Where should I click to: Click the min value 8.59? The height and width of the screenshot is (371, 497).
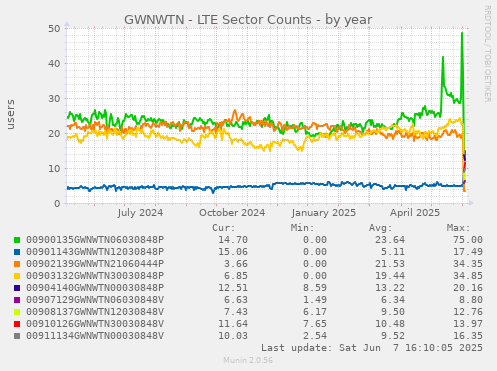(x=315, y=288)
